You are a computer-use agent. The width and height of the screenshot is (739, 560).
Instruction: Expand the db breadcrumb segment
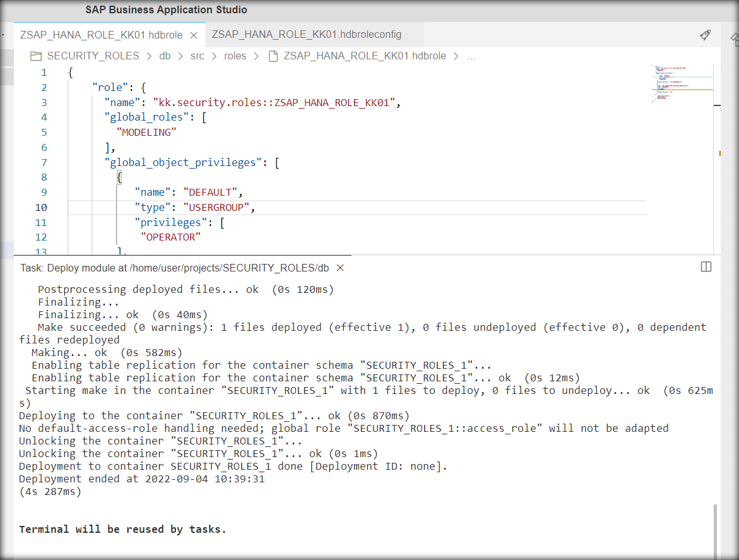(x=165, y=56)
